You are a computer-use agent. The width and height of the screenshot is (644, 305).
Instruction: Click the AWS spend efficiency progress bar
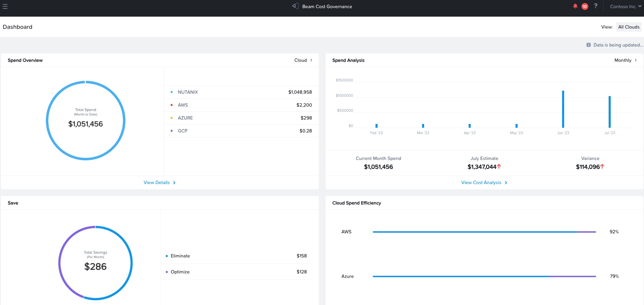coord(484,232)
